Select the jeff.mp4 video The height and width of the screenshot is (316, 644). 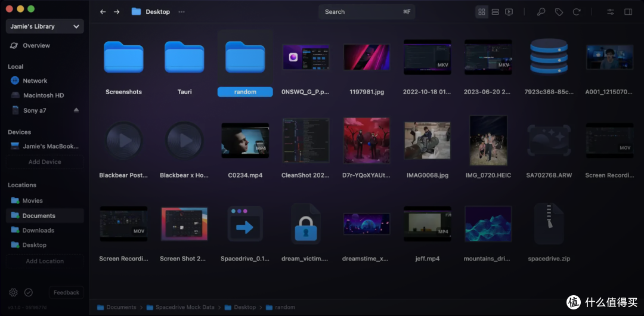(x=428, y=224)
